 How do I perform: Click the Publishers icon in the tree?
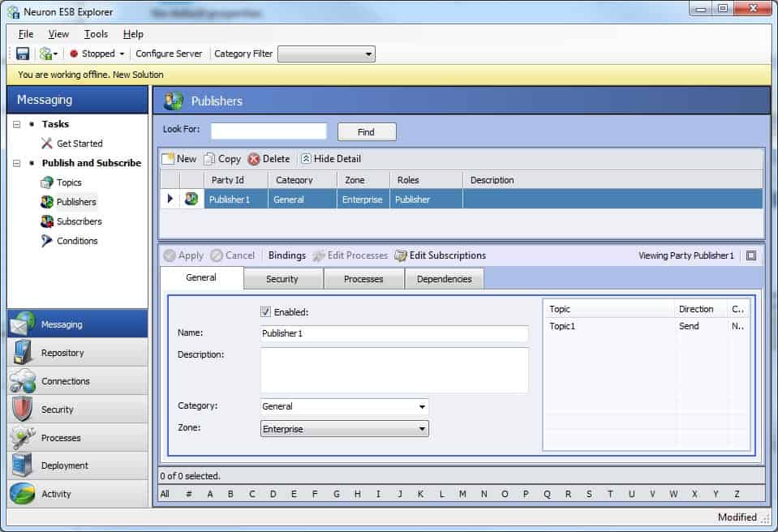46,202
